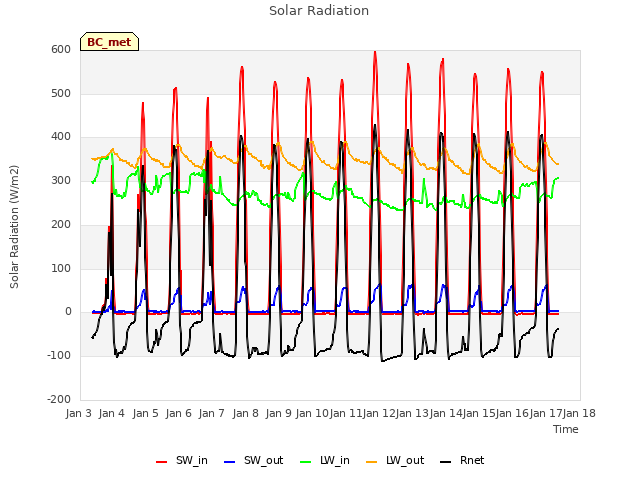Click the Solar Radiation chart title

point(319,11)
